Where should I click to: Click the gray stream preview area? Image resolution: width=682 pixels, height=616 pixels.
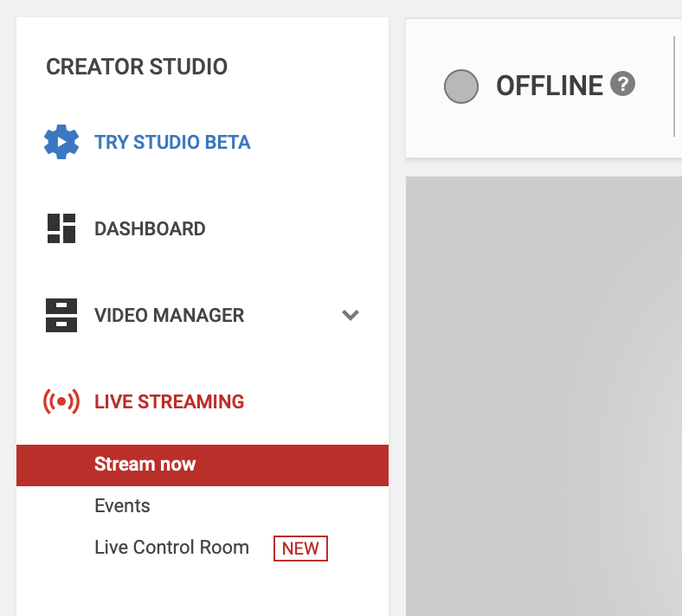pyautogui.click(x=544, y=396)
